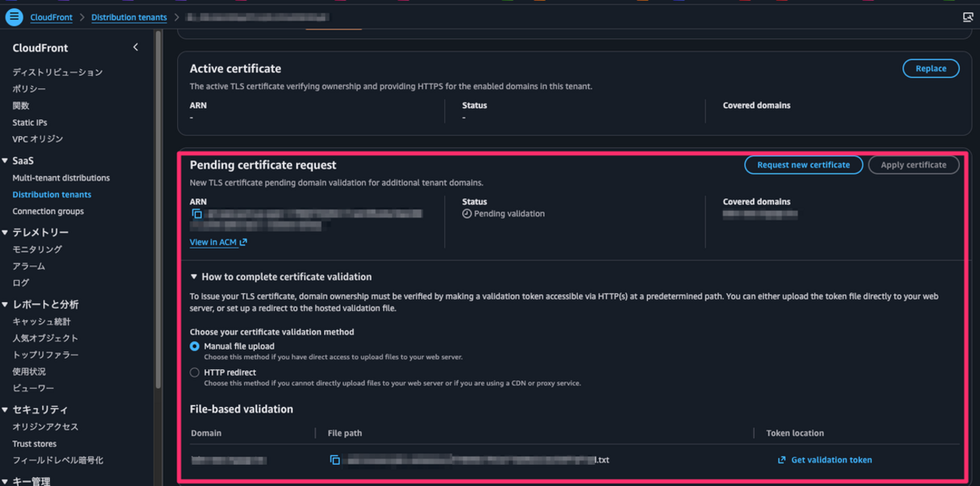Collapse the SaaS sidebar group

point(5,161)
